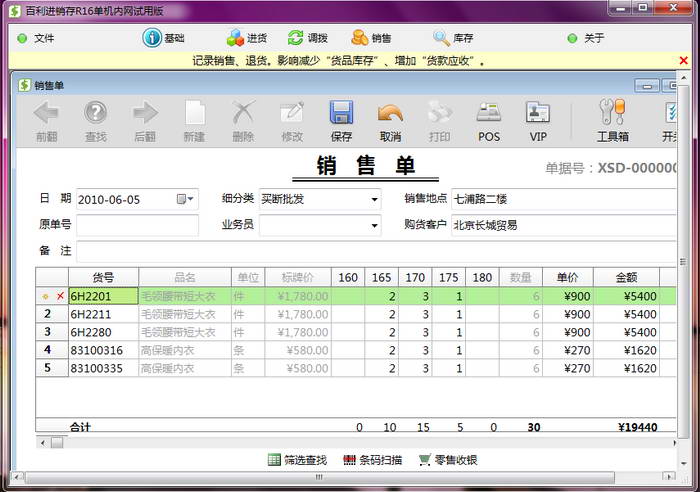Click the 保存 (Save) floppy disk icon
Image resolution: width=700 pixels, height=492 pixels.
click(341, 113)
